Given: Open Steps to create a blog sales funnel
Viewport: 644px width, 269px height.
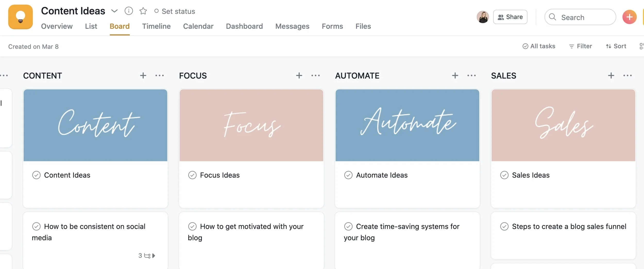Looking at the screenshot, I should point(569,226).
